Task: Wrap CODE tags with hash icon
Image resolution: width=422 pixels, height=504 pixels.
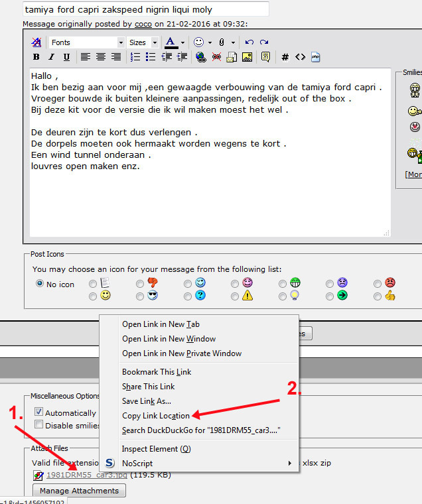Action: pyautogui.click(x=285, y=57)
